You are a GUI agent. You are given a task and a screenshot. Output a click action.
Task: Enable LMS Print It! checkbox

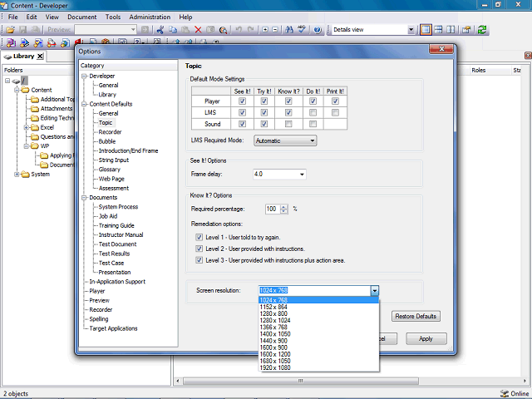tap(335, 112)
